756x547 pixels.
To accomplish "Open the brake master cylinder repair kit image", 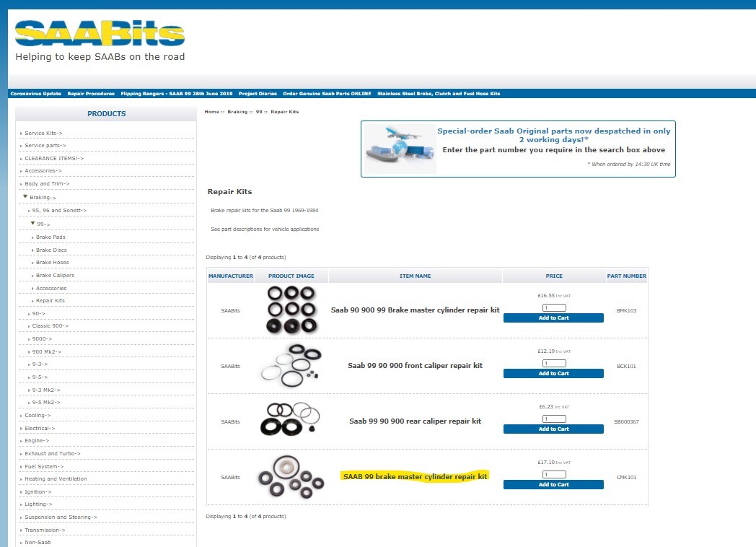I will [x=291, y=309].
